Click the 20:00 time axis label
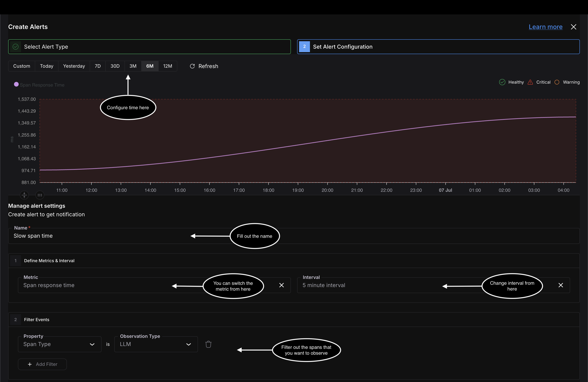Viewport: 588px width, 382px height. [x=327, y=190]
